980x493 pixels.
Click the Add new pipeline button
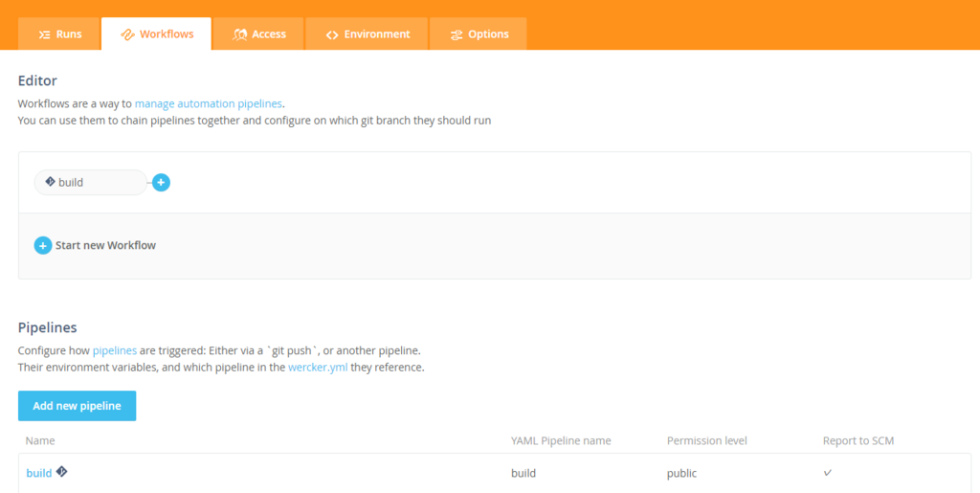(x=77, y=406)
